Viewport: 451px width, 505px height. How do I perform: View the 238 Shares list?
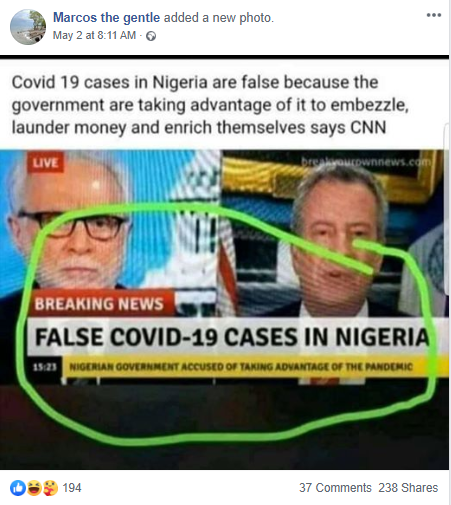[408, 488]
